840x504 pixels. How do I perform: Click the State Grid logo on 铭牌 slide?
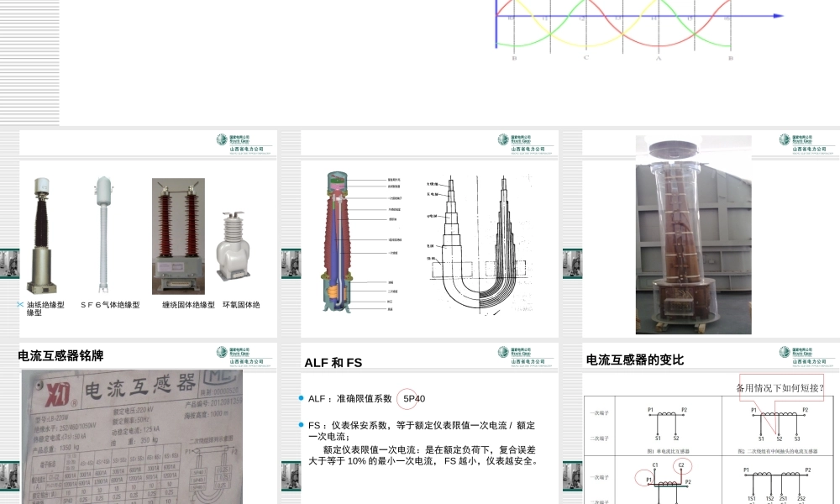point(244,357)
